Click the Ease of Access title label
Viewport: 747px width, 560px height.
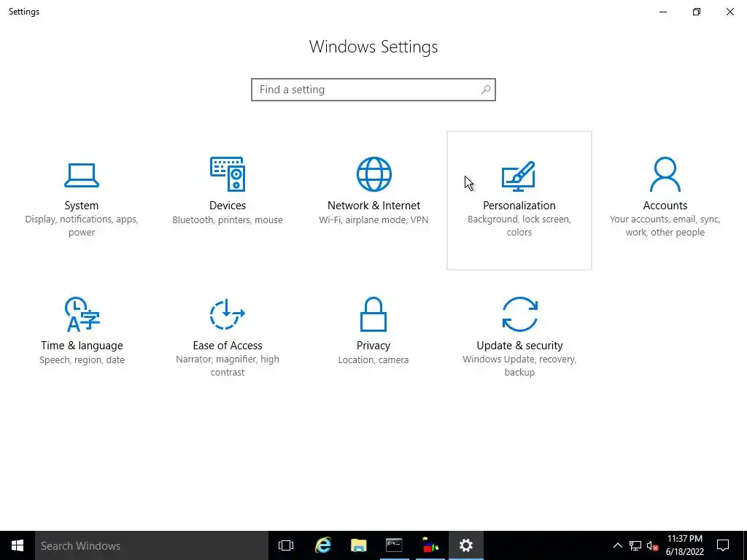pyautogui.click(x=228, y=345)
